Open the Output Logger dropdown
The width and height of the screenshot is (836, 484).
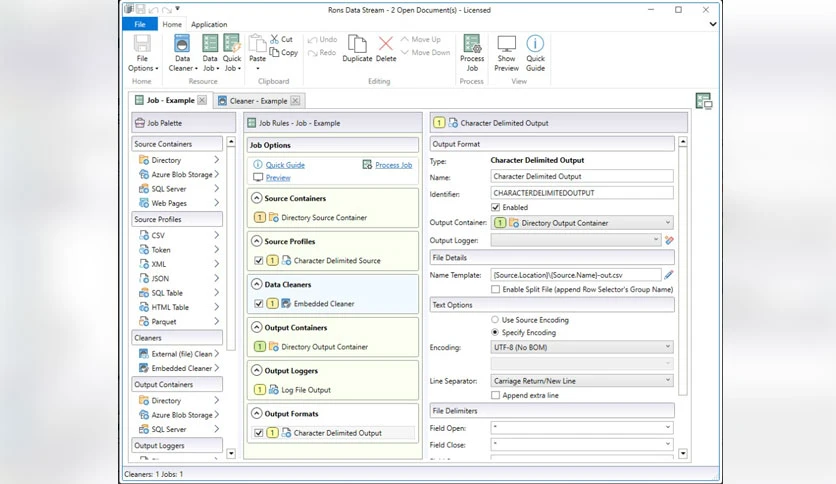tap(576, 240)
